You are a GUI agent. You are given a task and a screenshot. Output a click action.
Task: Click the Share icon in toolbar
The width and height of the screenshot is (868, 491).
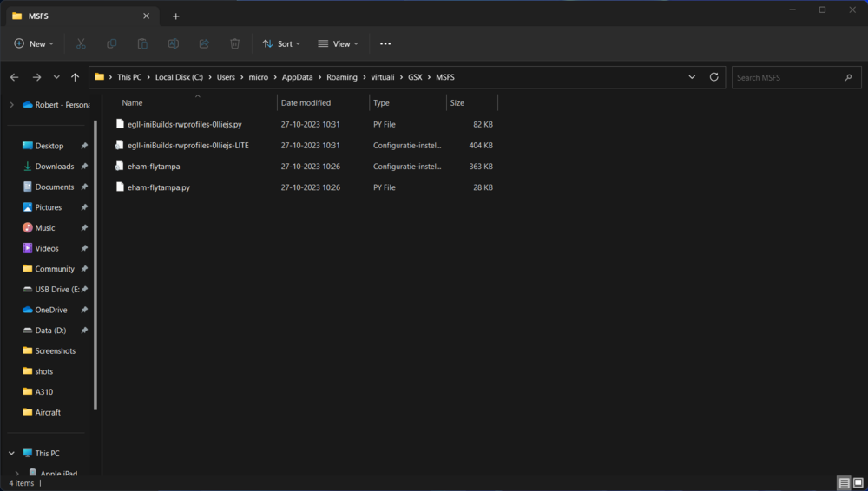click(204, 43)
